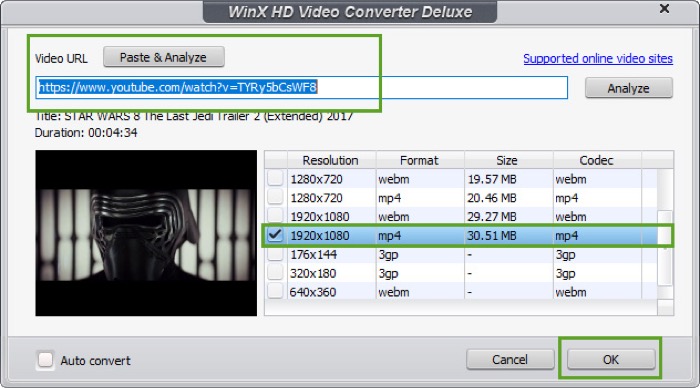This screenshot has height=388, width=700.
Task: Confirm with the OK button
Action: click(x=611, y=359)
